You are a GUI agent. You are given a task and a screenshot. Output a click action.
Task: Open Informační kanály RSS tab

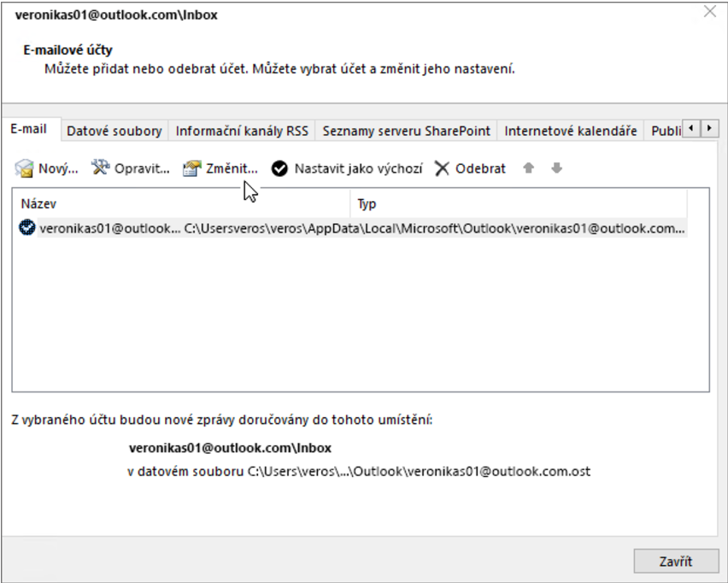pos(242,131)
